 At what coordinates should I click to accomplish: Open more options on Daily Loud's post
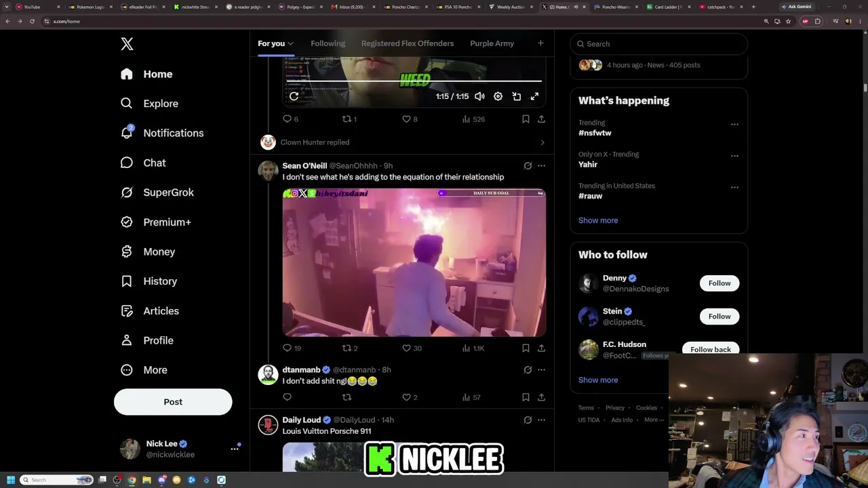tap(541, 420)
